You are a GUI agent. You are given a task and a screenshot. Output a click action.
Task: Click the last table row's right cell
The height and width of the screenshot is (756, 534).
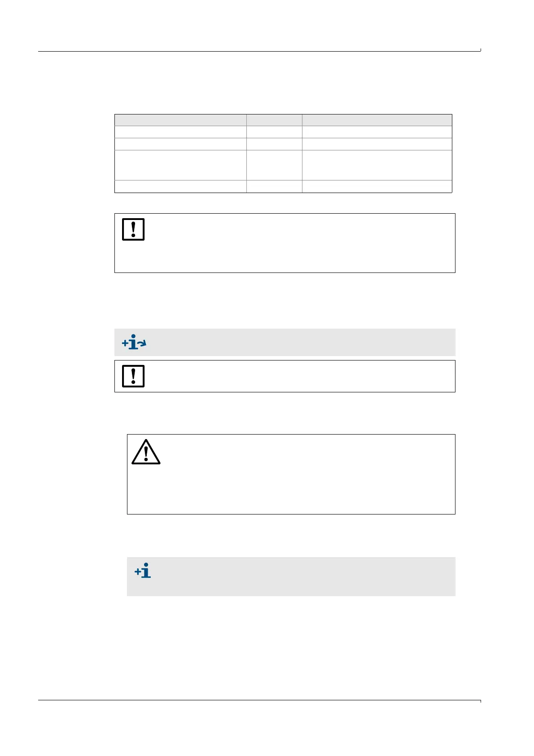click(377, 187)
